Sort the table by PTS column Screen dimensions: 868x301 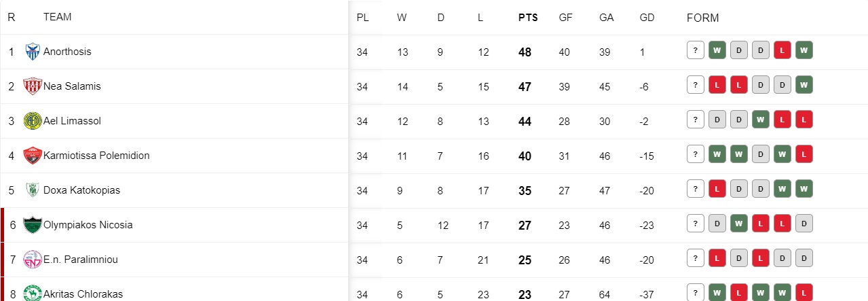click(528, 18)
